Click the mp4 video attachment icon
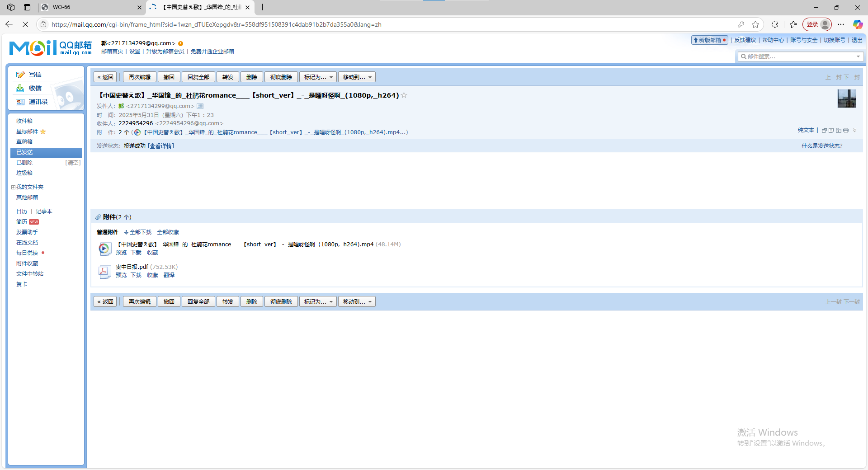 (104, 249)
